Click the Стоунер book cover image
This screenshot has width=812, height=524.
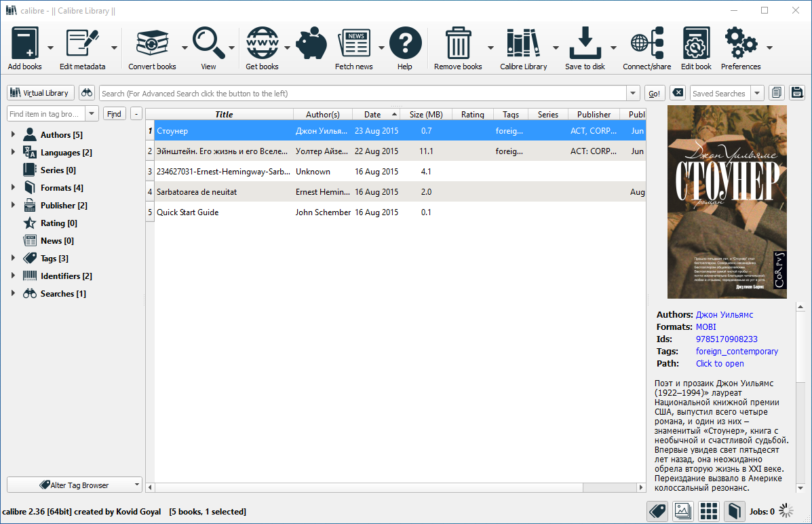point(727,202)
